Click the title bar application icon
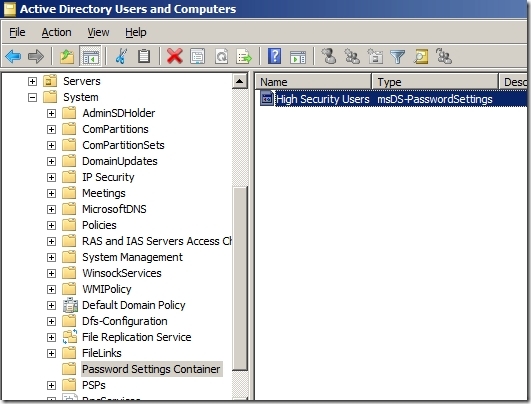531x404 pixels. (9, 9)
